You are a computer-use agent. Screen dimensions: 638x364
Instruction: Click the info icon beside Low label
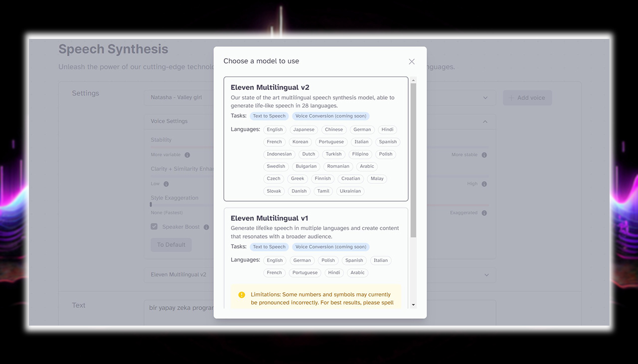pyautogui.click(x=166, y=184)
